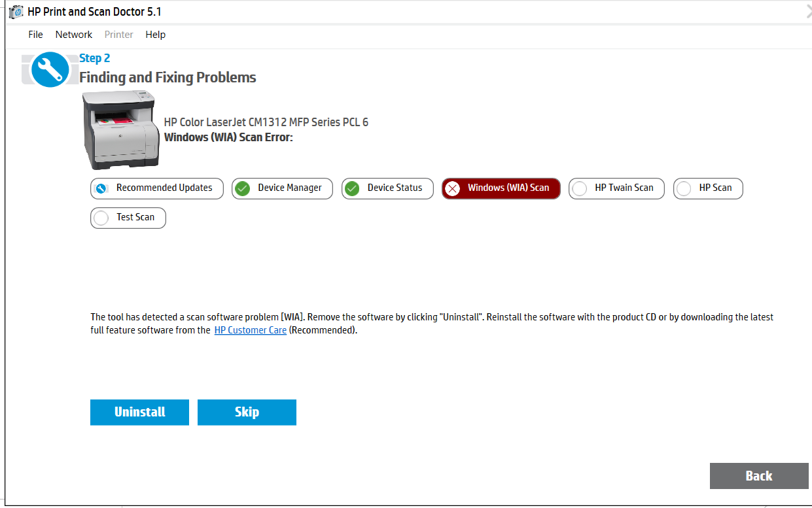Open the HP Customer Care link
812x508 pixels.
(x=251, y=330)
